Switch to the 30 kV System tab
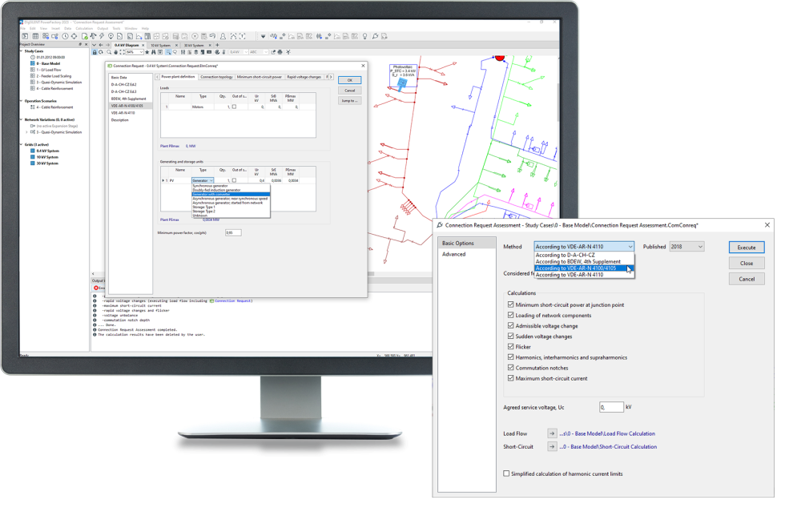Image resolution: width=801 pixels, height=532 pixels. coord(194,46)
